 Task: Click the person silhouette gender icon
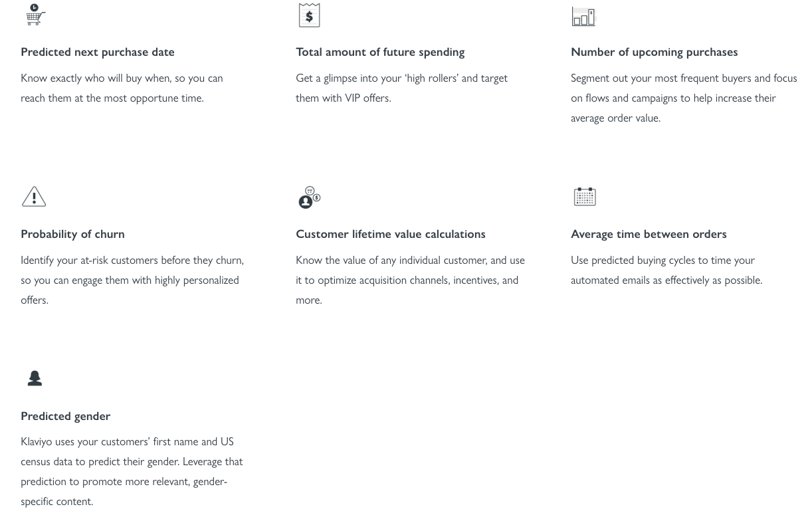tap(35, 378)
